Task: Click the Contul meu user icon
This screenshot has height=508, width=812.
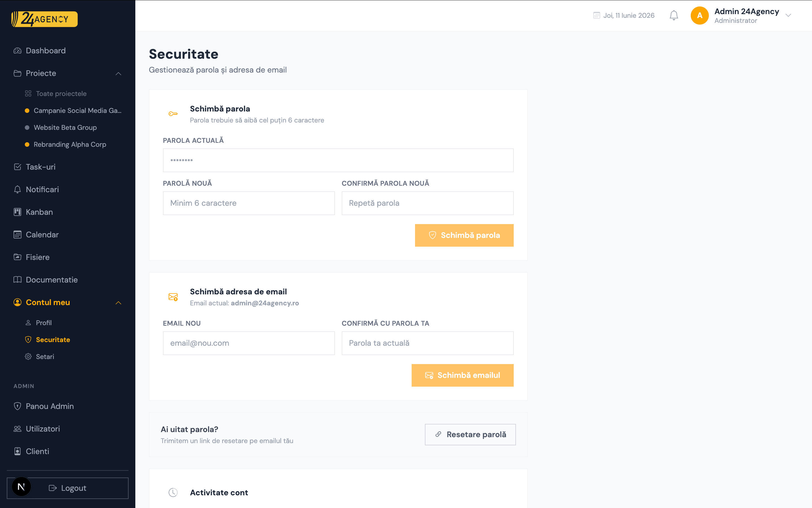Action: point(17,302)
